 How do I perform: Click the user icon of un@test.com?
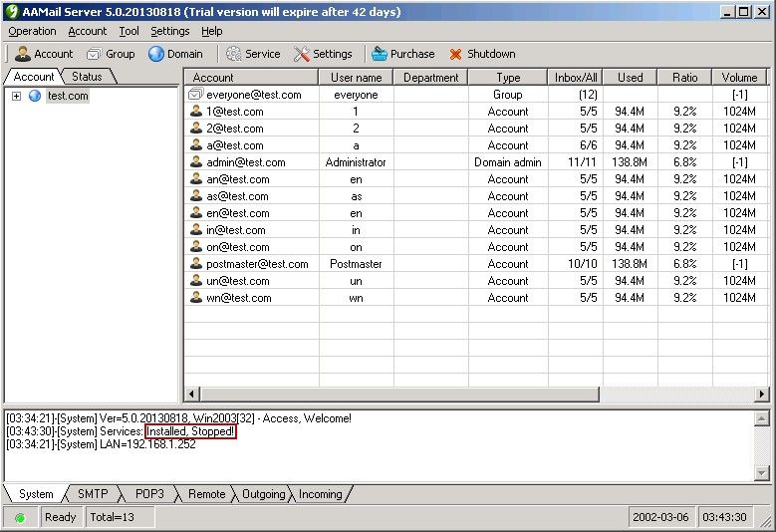[x=196, y=281]
